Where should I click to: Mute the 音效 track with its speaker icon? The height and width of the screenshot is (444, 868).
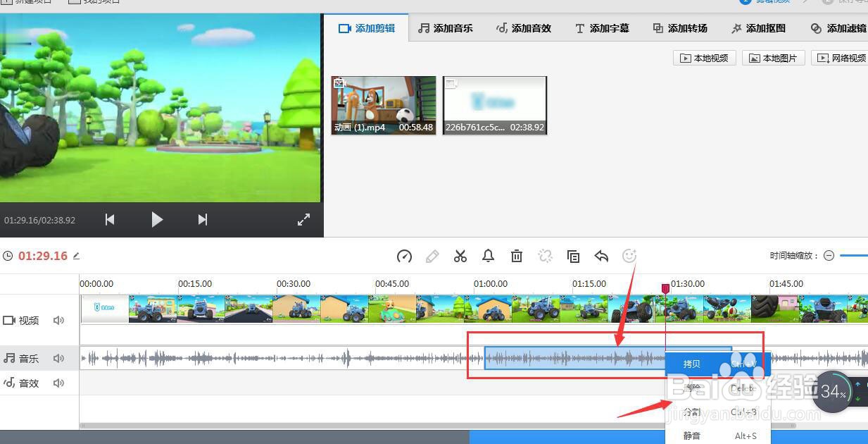coord(58,383)
